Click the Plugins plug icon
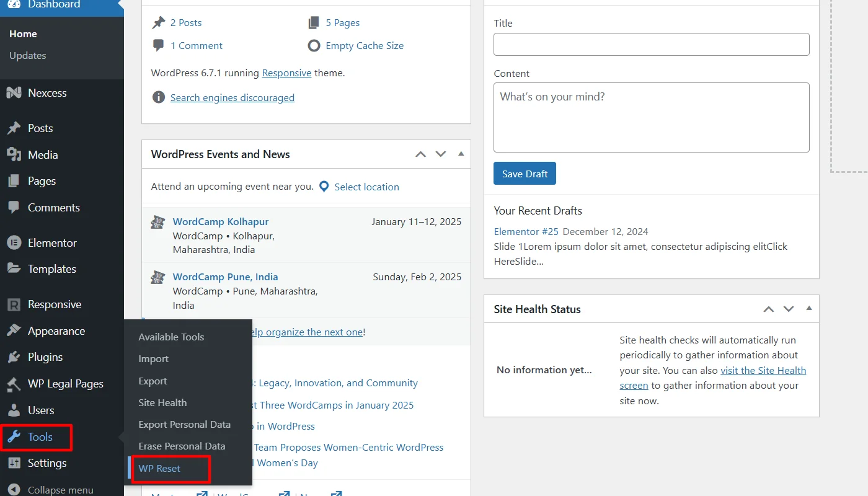Viewport: 868px width, 496px height. (14, 357)
